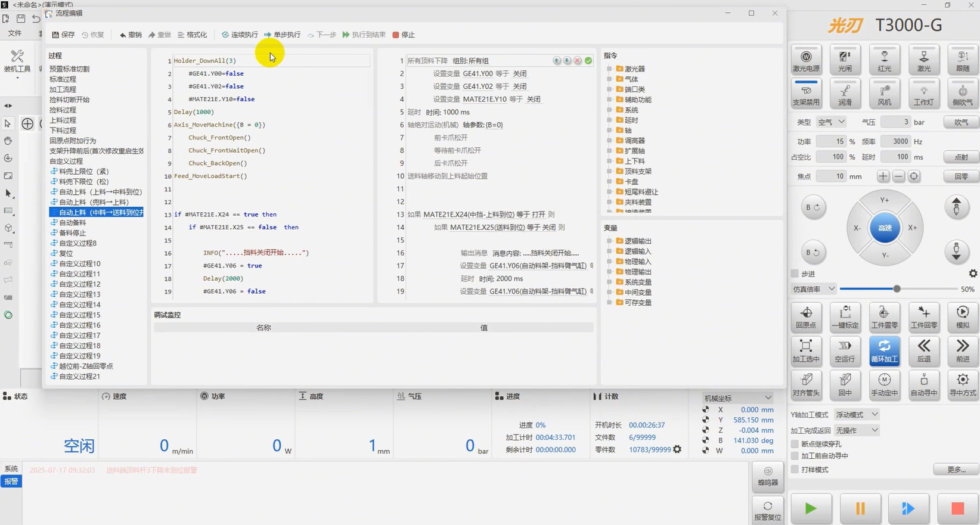The width and height of the screenshot is (980, 525).
Task: Switch to the 系统 log tab
Action: pos(11,469)
